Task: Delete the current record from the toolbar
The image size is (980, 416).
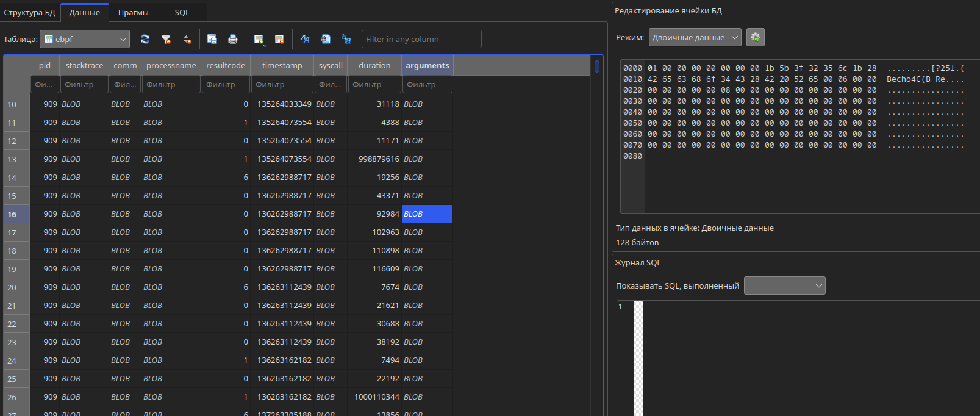Action: (x=279, y=39)
